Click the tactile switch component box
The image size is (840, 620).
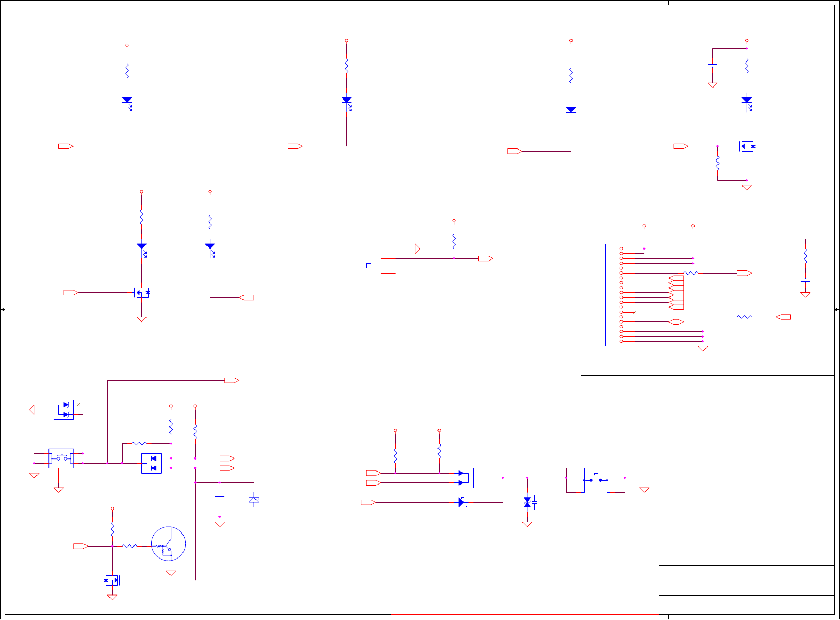click(61, 458)
